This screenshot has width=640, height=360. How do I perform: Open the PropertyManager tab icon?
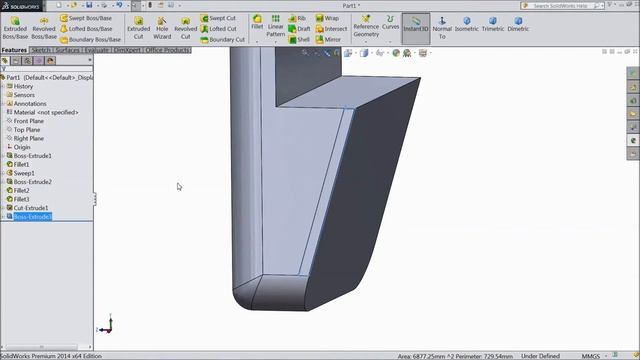click(x=16, y=60)
